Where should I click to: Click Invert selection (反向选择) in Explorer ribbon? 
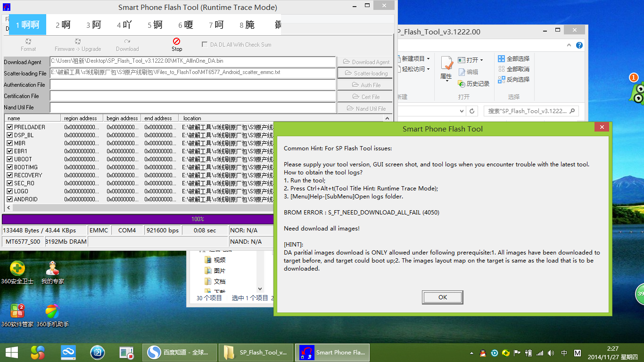pyautogui.click(x=513, y=79)
